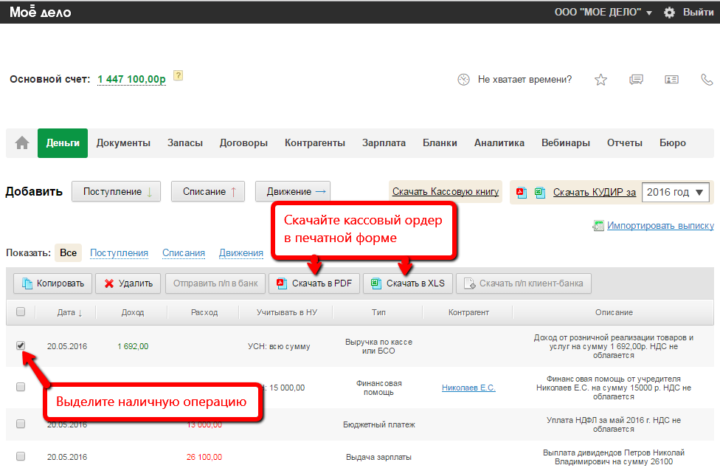Check the Финансовая помощь row checkbox
This screenshot has width=720, height=468.
coord(20,387)
